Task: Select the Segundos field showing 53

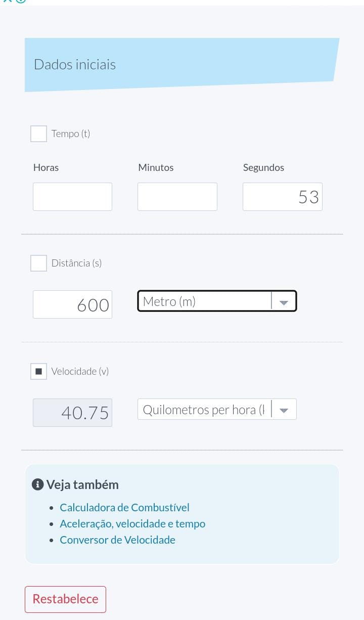Action: pos(282,197)
